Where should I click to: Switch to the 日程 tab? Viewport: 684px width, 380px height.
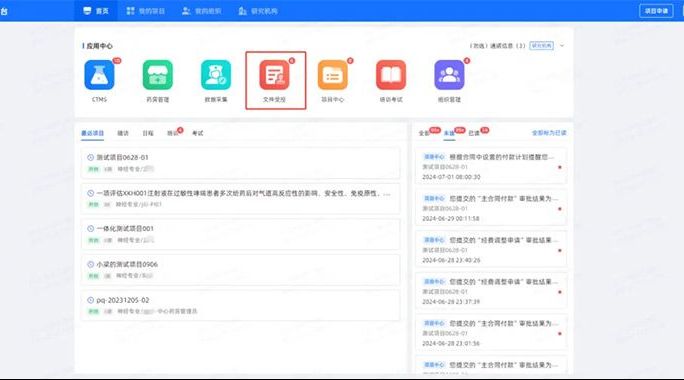coord(148,133)
